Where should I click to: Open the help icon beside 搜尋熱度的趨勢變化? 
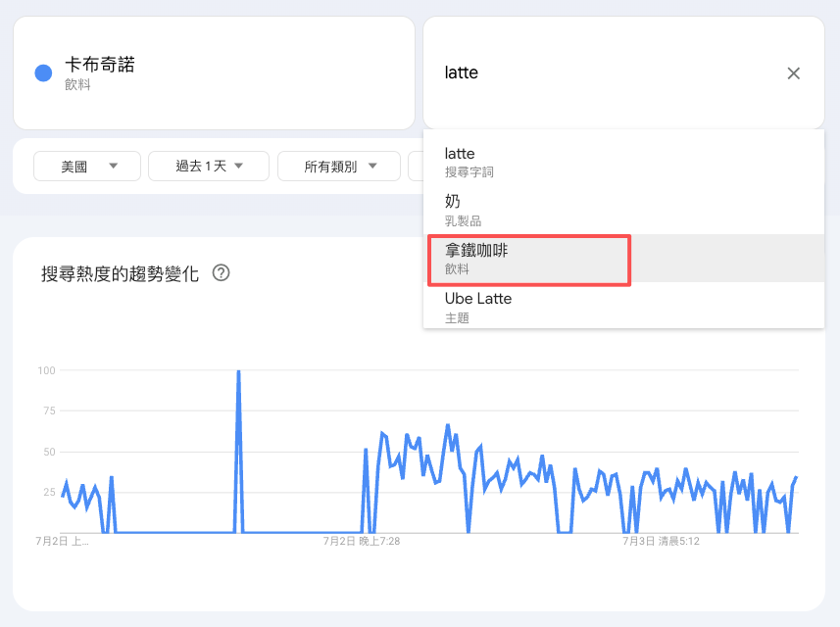point(221,273)
